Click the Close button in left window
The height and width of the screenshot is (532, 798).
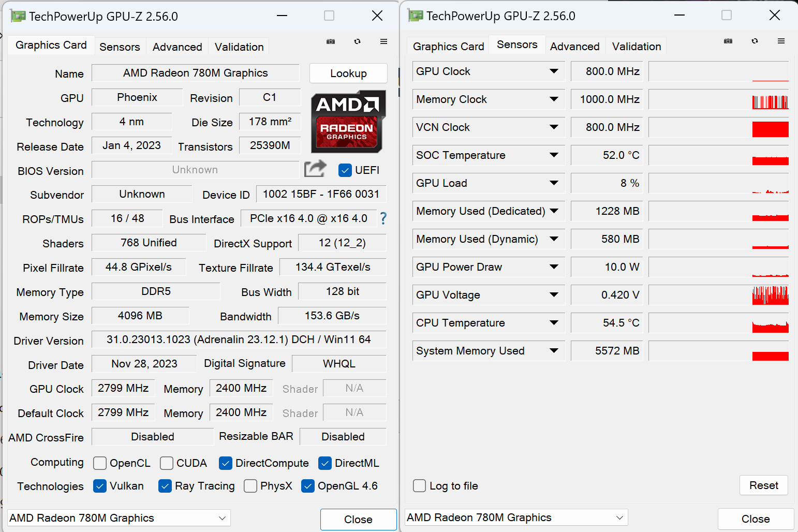[358, 520]
